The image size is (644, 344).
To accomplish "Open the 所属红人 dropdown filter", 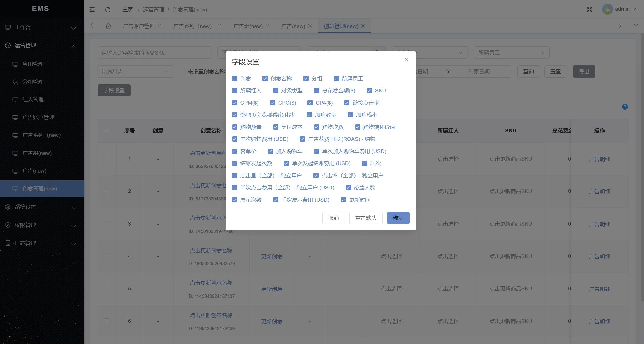I will 135,71.
